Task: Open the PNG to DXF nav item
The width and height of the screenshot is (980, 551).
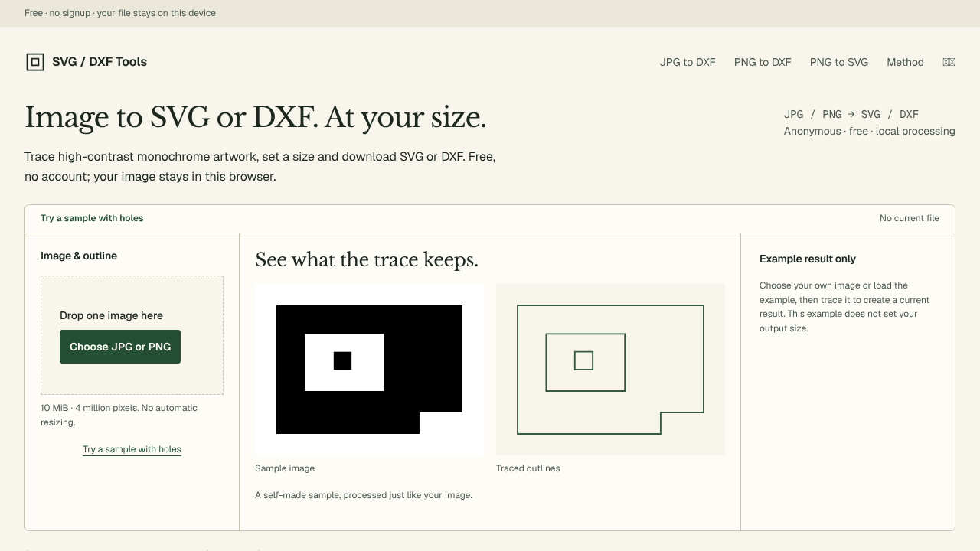Action: (763, 62)
